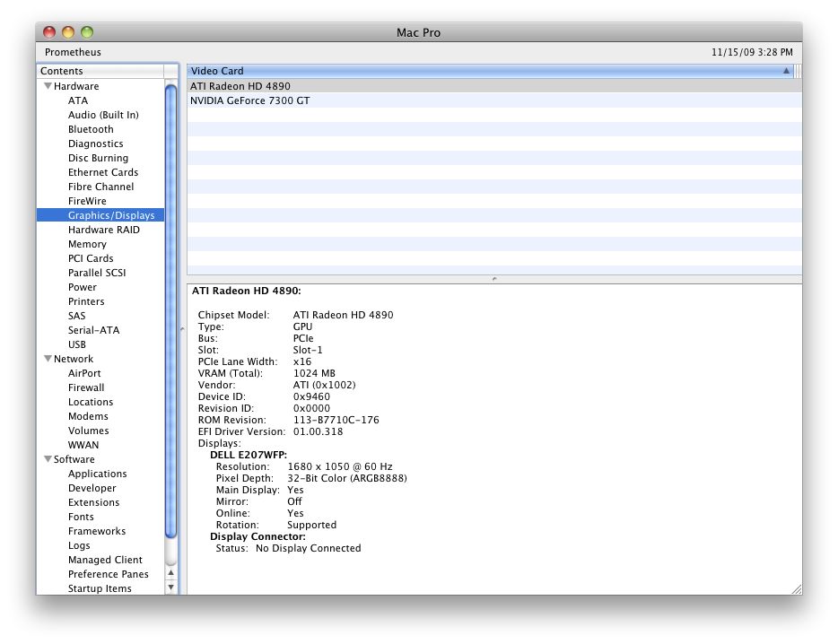Click the green zoom window button

pos(87,32)
